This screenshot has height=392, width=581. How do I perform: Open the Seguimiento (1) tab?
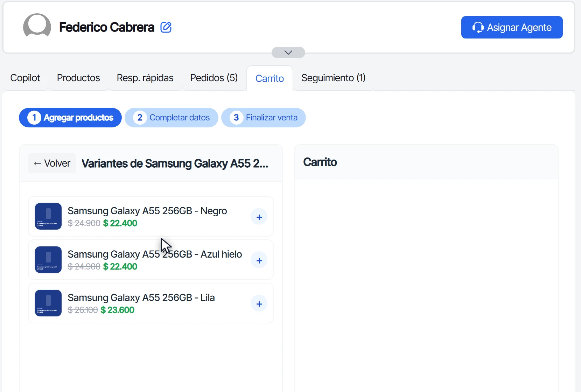coord(333,78)
